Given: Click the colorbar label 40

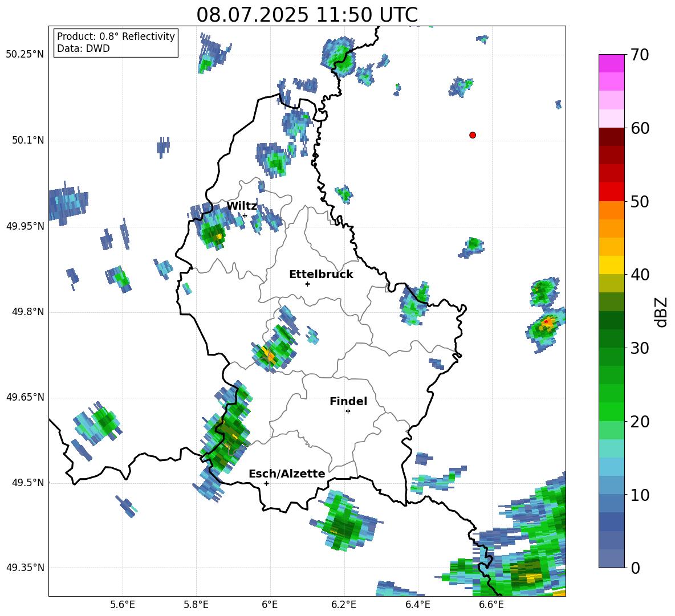Looking at the screenshot, I should point(640,275).
